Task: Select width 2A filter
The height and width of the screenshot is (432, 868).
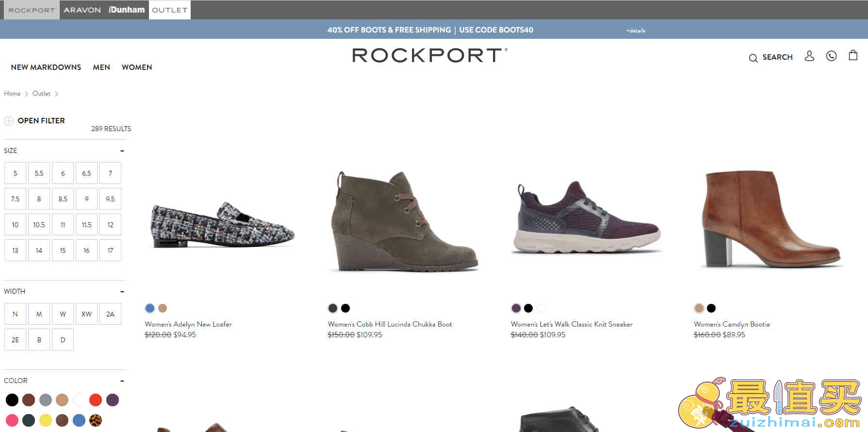Action: 110,314
